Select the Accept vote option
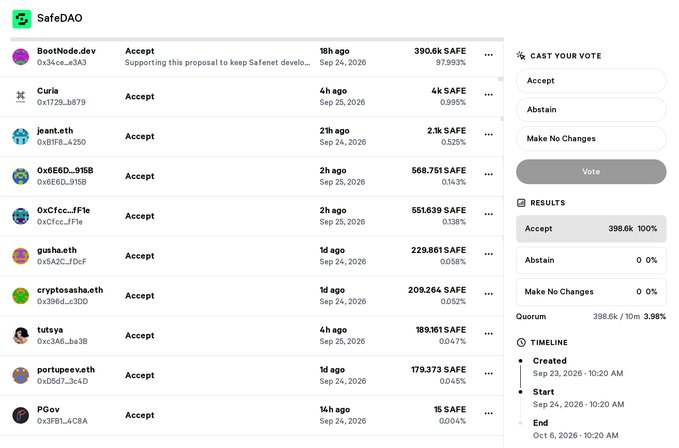This screenshot has height=448, width=679. (591, 81)
